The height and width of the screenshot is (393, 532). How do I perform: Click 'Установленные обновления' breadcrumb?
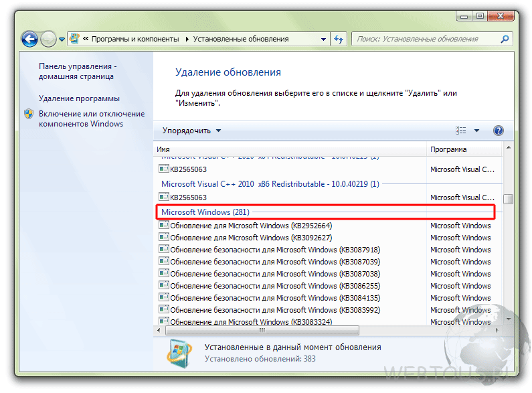click(x=241, y=40)
